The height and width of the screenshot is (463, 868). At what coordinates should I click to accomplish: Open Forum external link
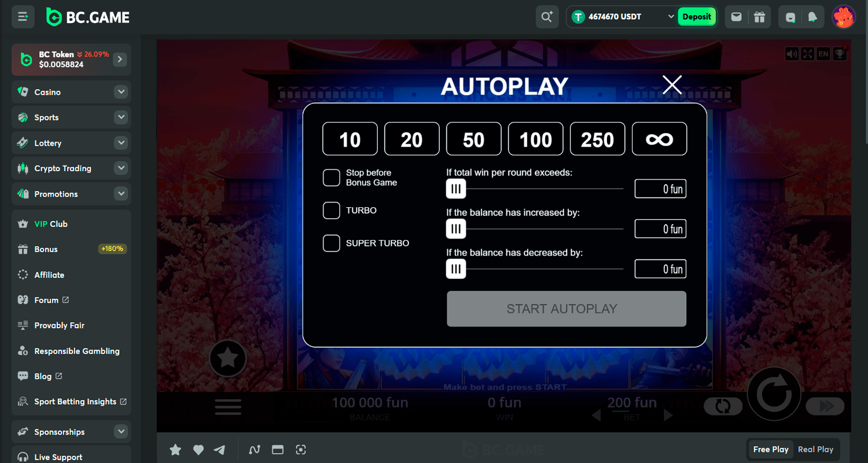point(71,300)
